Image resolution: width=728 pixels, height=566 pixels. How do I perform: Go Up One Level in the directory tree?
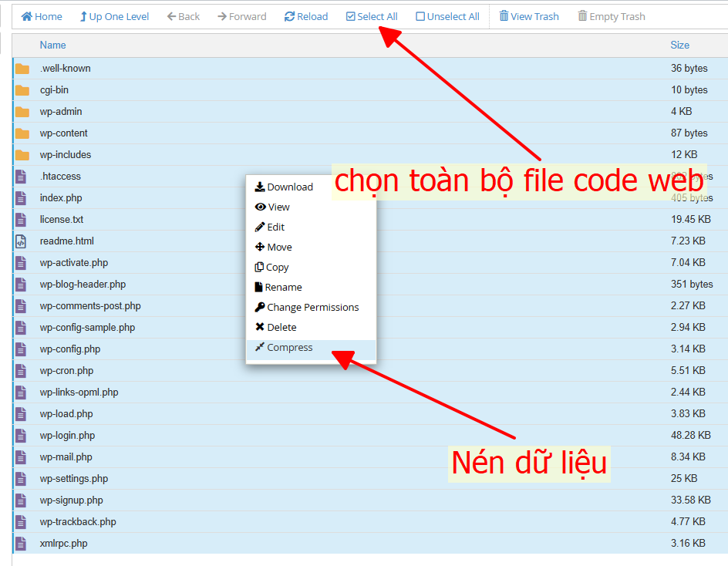coord(113,15)
